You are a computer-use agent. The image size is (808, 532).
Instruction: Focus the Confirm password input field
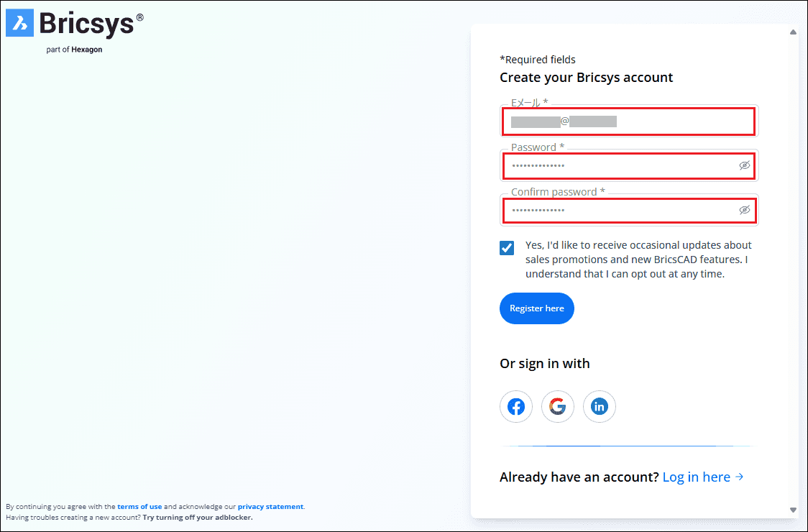pos(618,211)
